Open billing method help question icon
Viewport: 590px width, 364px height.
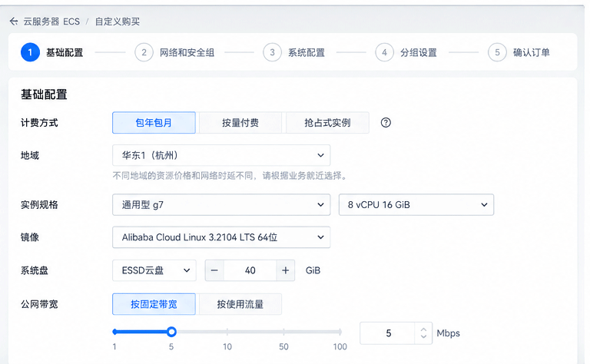tap(386, 123)
